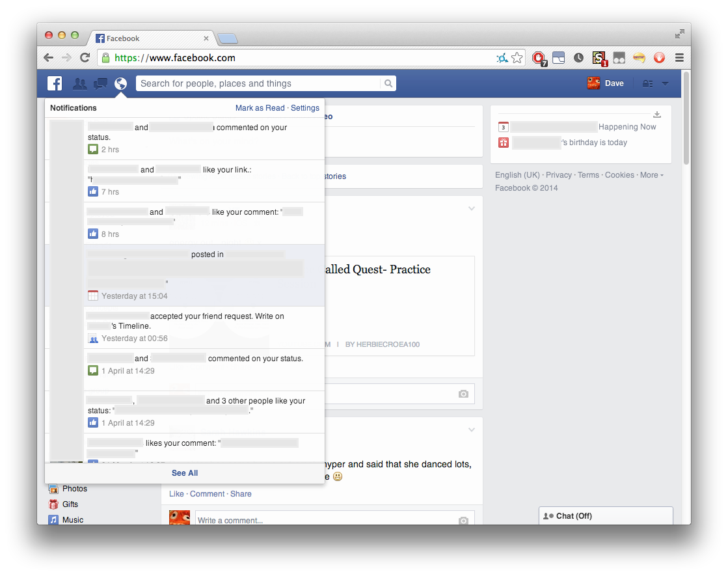Click the BY HERBIECROEA100 text

[x=383, y=344]
